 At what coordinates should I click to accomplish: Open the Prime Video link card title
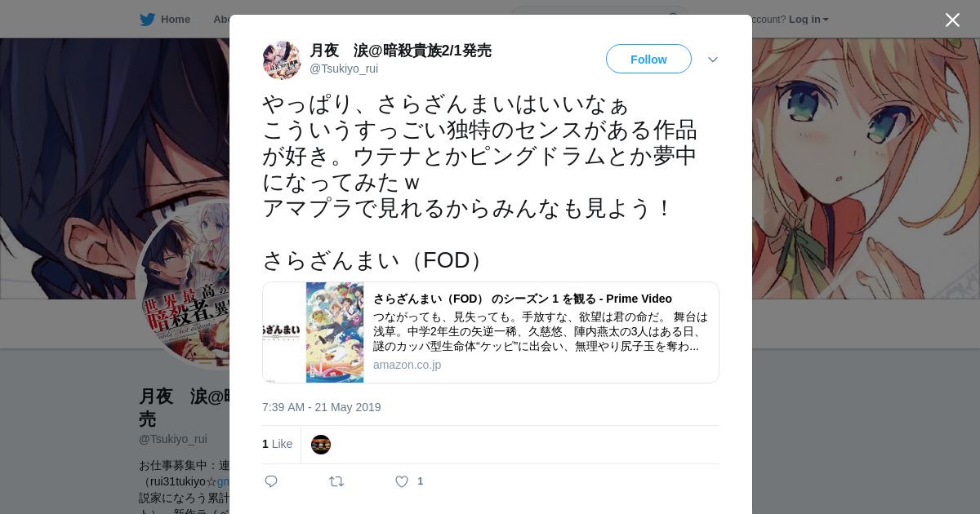523,299
